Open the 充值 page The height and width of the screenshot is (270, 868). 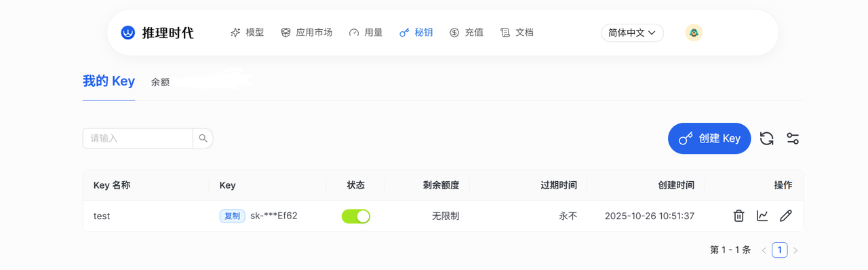click(467, 33)
